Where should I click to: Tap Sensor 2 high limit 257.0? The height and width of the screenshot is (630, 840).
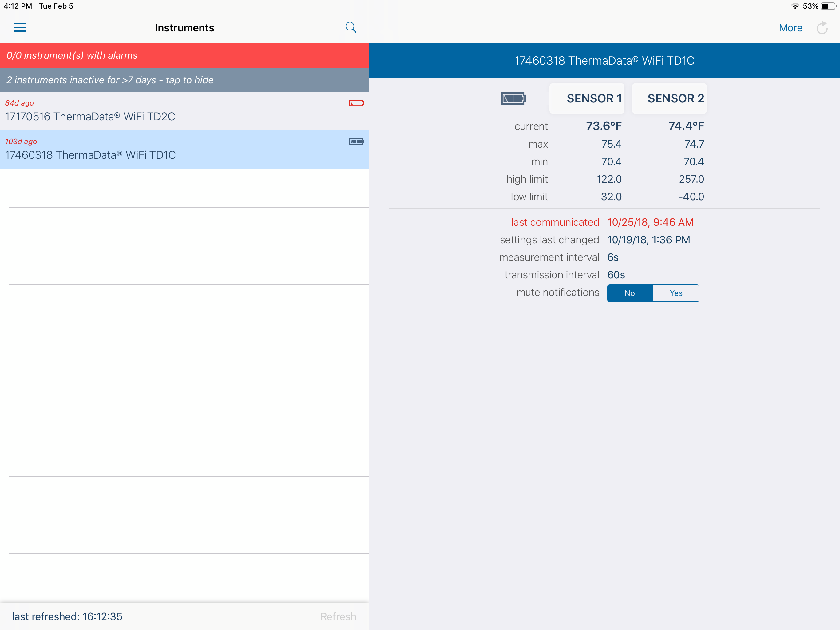pyautogui.click(x=691, y=179)
